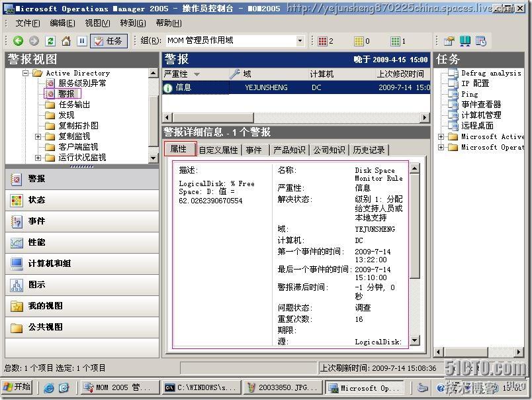The width and height of the screenshot is (532, 400).
Task: Expand the 复制监视 tree node
Action: tap(38, 136)
